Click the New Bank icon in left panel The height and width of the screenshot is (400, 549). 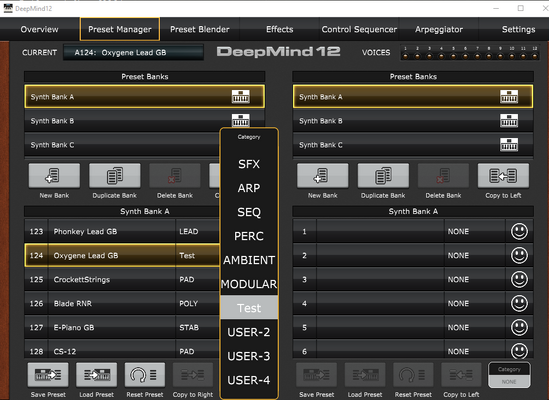54,175
